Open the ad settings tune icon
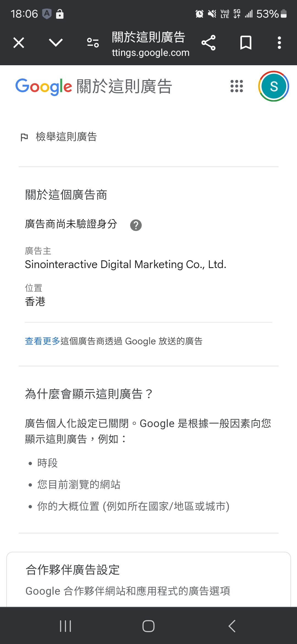297x644 pixels. pyautogui.click(x=93, y=42)
